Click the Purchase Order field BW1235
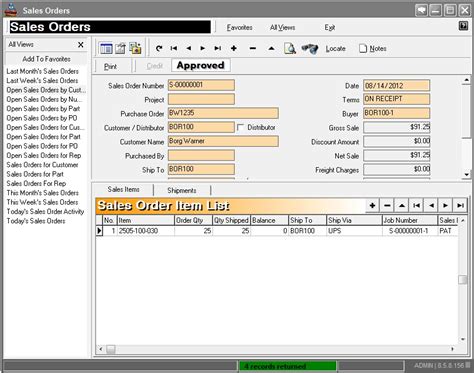474x373 pixels. point(223,113)
